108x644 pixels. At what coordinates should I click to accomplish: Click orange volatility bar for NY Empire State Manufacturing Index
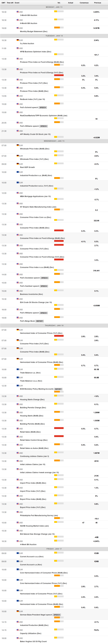pyautogui.click(x=57, y=209)
